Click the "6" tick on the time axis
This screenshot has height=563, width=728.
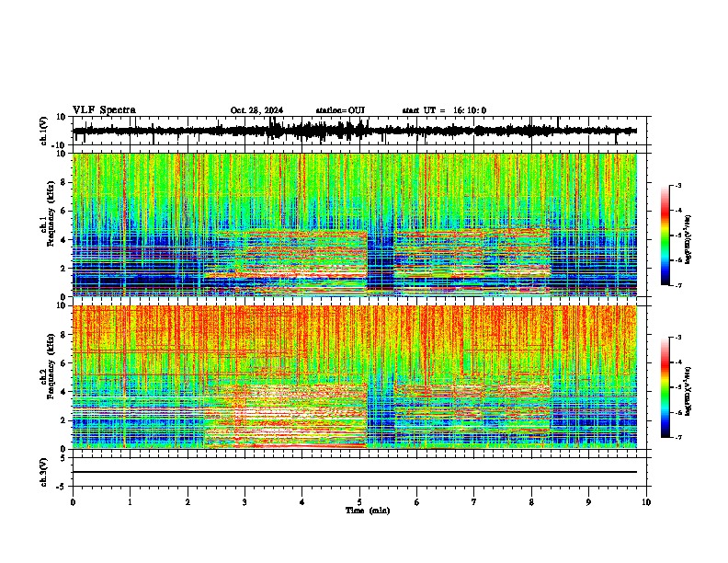[417, 502]
